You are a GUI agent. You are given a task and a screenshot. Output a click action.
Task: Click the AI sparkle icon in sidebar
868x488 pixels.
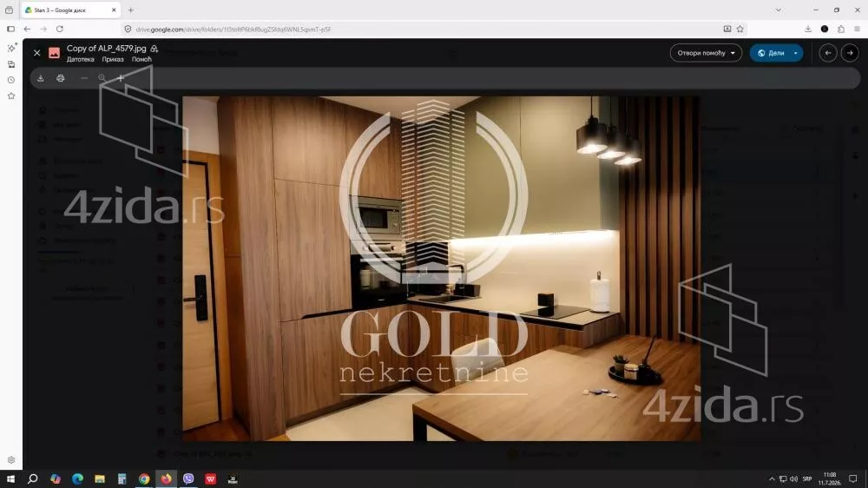[11, 48]
